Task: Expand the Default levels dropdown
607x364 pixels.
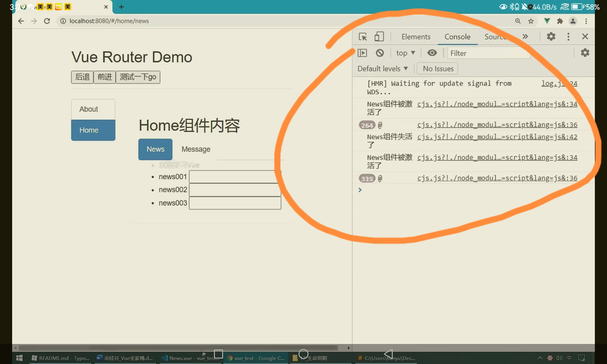Action: click(382, 69)
